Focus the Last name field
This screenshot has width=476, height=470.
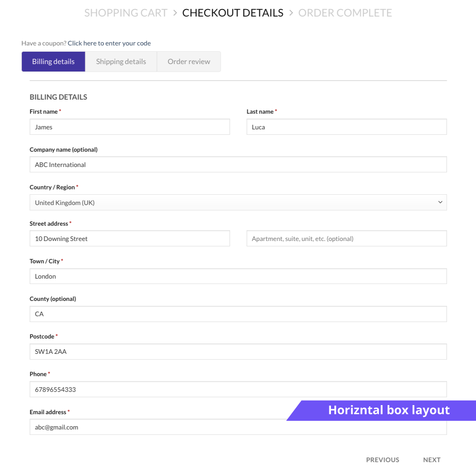tap(347, 126)
